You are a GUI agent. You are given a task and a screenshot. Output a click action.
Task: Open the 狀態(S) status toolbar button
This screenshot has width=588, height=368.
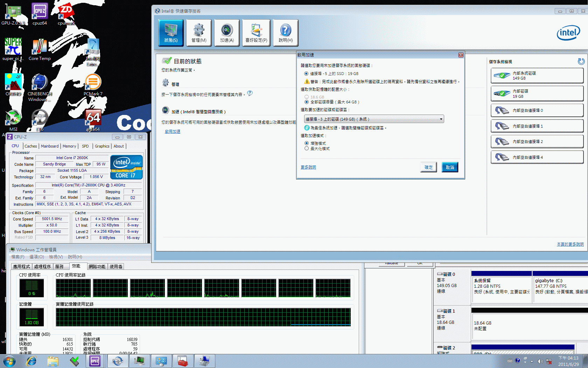point(171,33)
